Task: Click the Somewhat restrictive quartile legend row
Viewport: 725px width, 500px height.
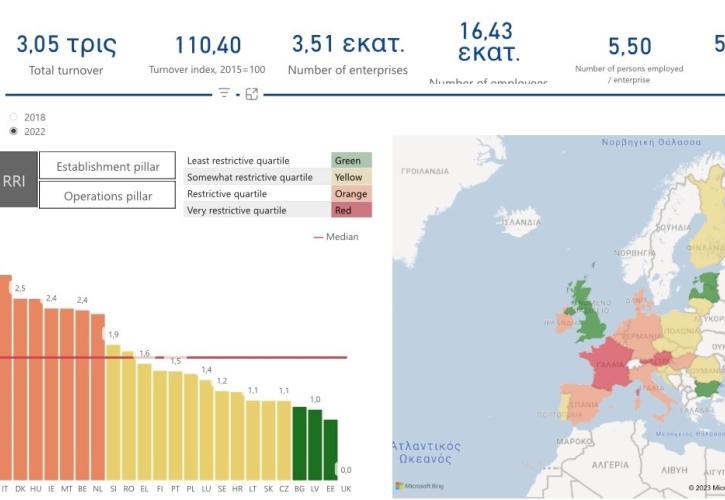Action: click(x=277, y=177)
